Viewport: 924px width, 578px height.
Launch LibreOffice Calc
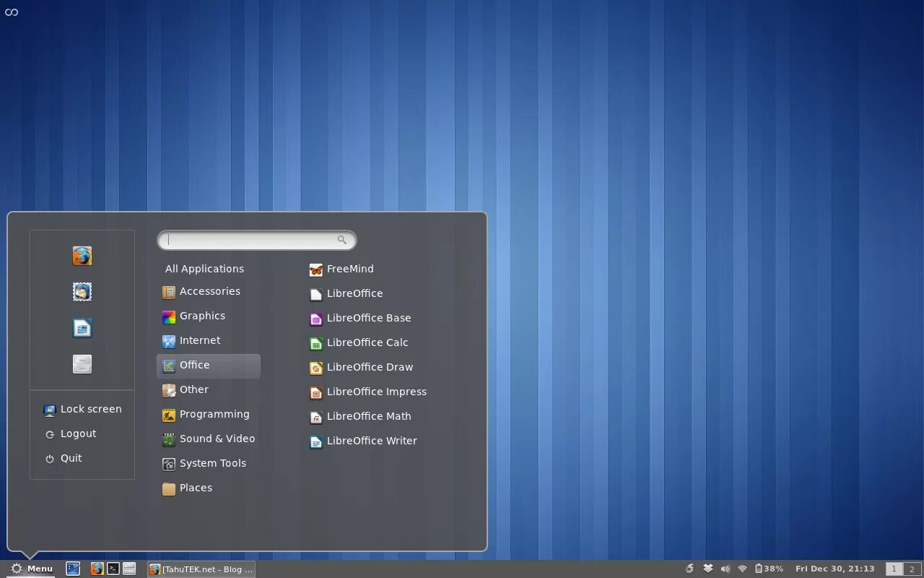pos(358,342)
